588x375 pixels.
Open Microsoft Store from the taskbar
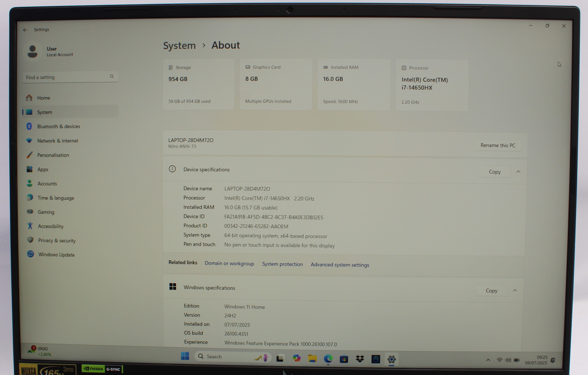click(x=344, y=359)
